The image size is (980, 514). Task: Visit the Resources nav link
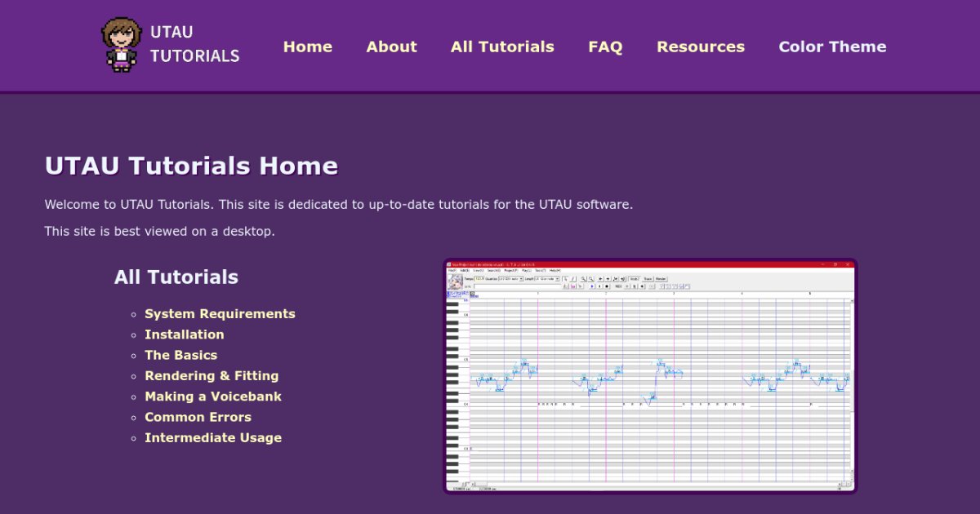(700, 47)
